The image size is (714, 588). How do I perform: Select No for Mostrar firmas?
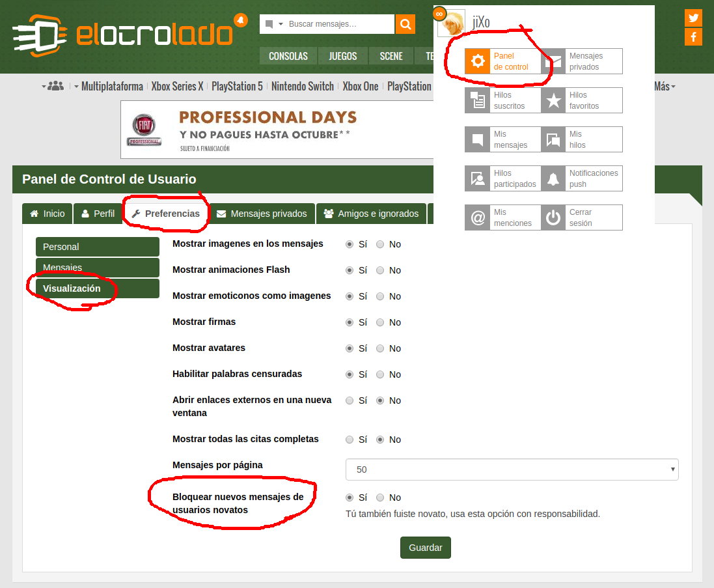pos(380,322)
